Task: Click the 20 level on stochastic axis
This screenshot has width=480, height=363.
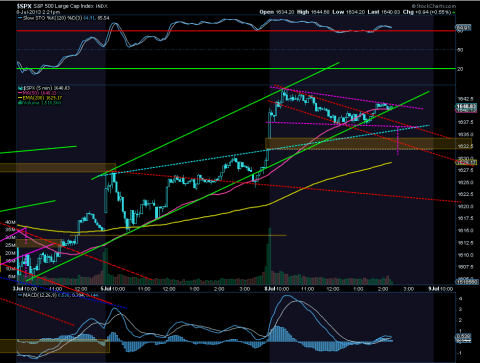Action: pyautogui.click(x=460, y=69)
